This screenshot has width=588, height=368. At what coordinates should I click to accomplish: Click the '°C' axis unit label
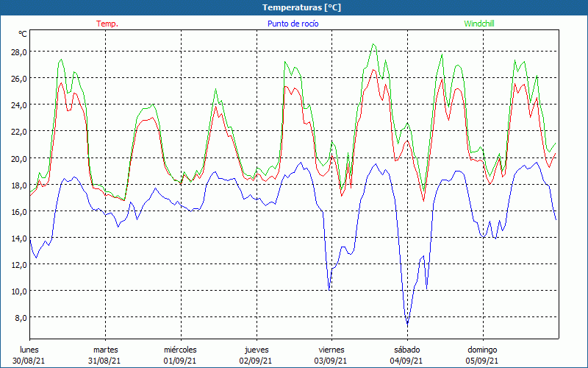tap(23, 34)
